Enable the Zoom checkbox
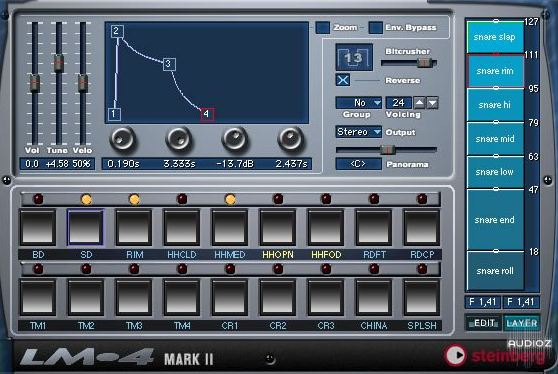 [x=322, y=27]
